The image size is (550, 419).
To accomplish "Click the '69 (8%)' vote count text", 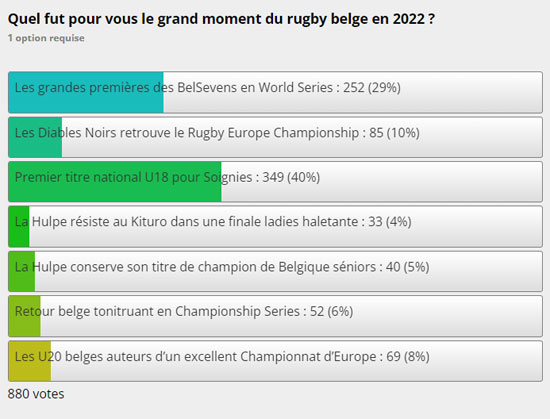I will [408, 357].
